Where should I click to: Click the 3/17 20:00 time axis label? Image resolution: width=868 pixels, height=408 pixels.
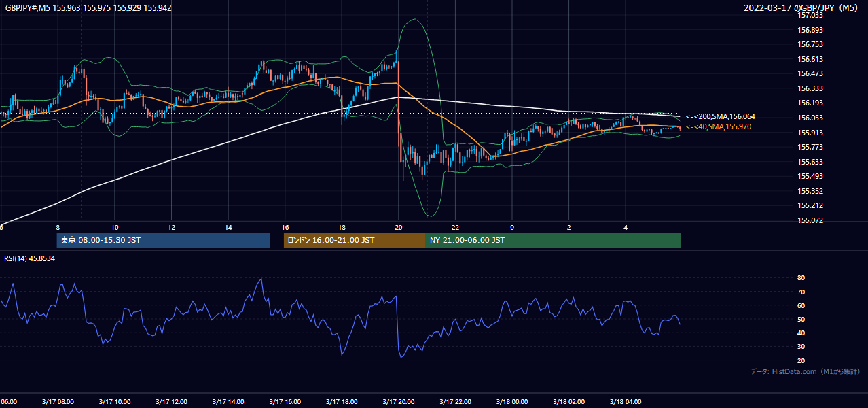(399, 401)
